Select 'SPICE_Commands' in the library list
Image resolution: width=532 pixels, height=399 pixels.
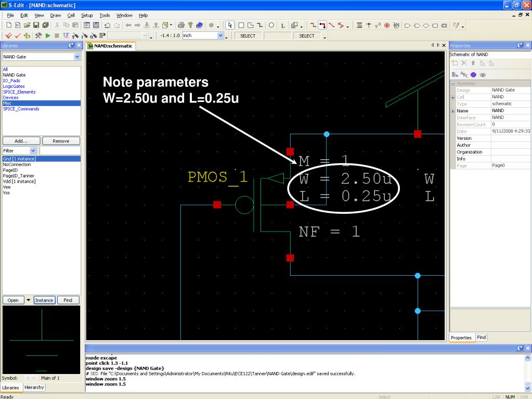[21, 109]
